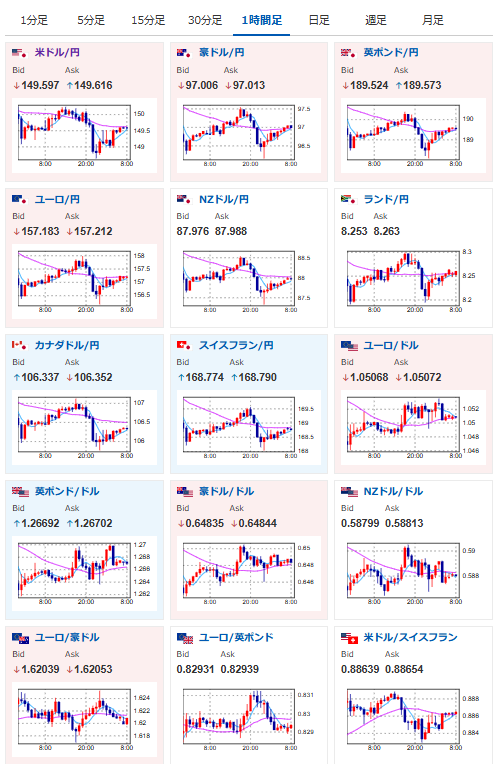Click the flag icon beside 米ドル/スイスフラン
The width and height of the screenshot is (498, 764).
pyautogui.click(x=349, y=638)
